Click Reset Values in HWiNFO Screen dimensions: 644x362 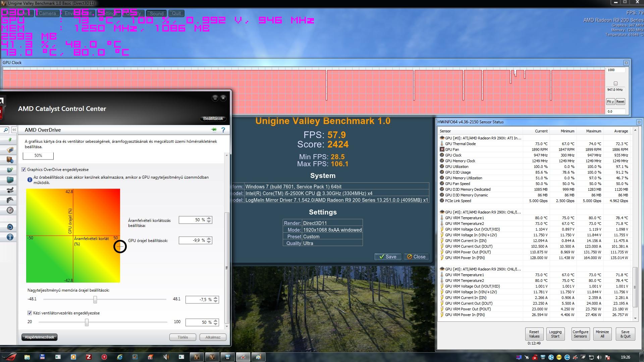534,334
